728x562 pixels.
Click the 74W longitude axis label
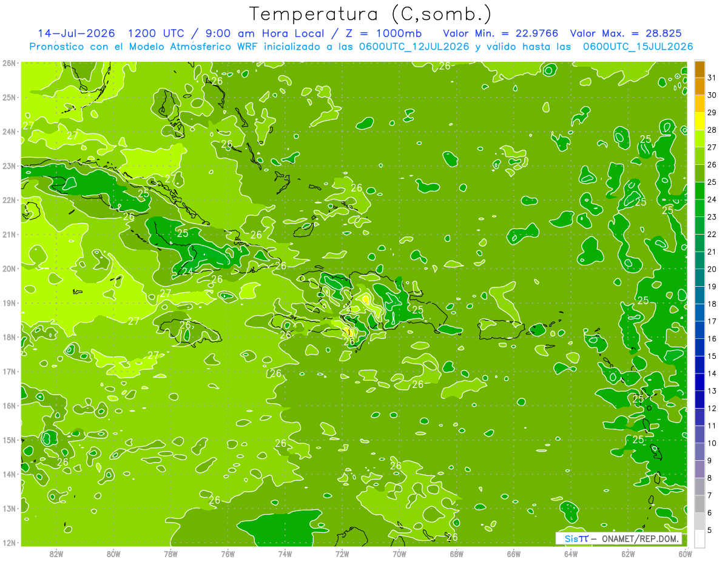pyautogui.click(x=285, y=554)
